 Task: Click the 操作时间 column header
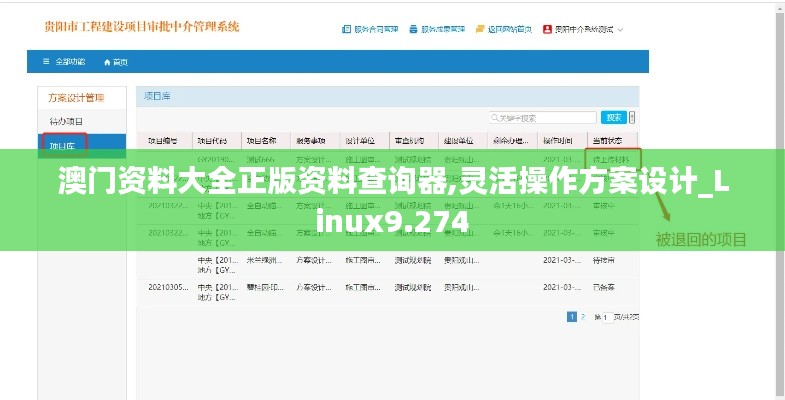[x=558, y=140]
